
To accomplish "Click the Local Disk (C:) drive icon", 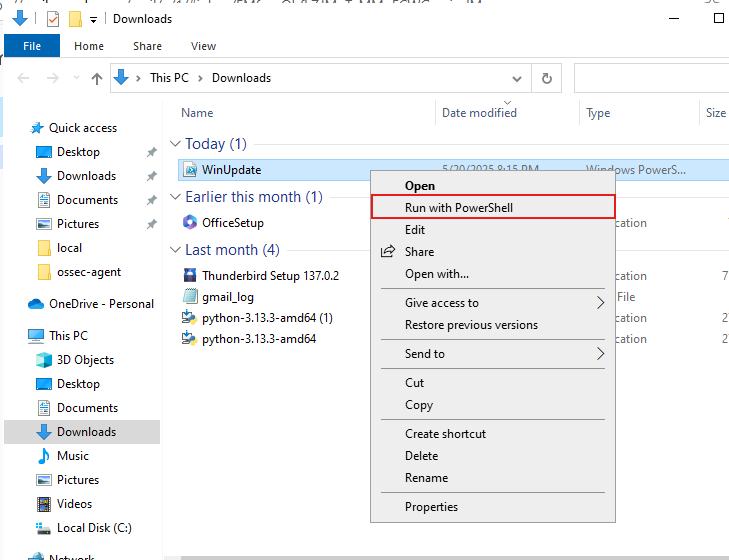I will tap(44, 528).
